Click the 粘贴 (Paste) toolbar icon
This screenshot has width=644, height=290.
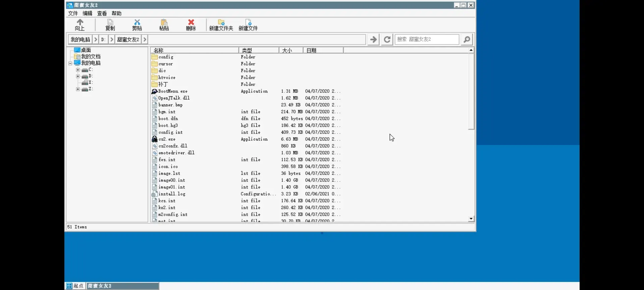coord(164,25)
